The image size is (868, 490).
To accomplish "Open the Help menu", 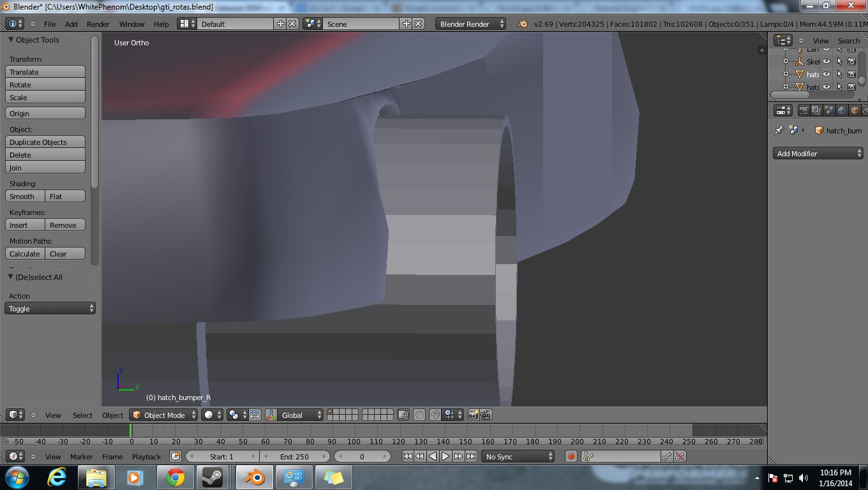I will click(161, 24).
